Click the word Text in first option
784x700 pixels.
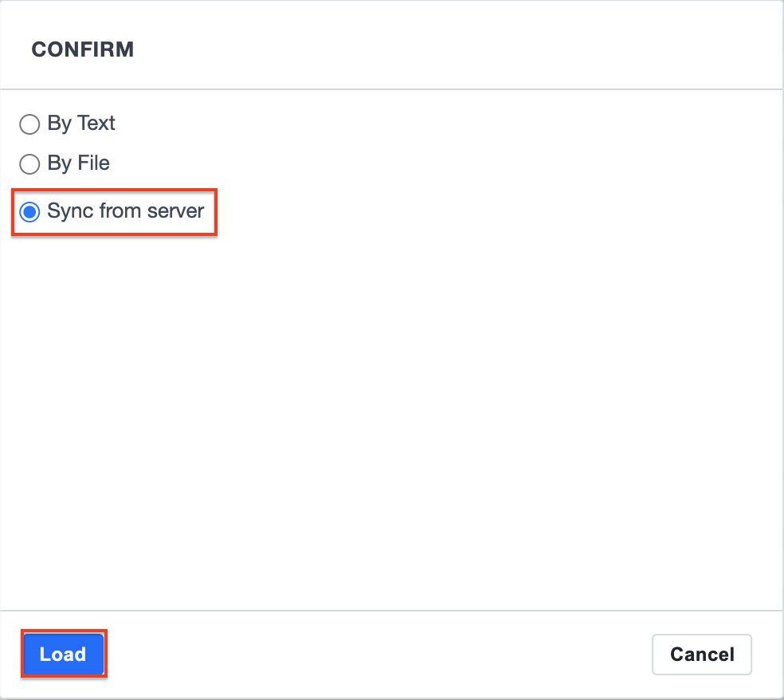point(96,123)
